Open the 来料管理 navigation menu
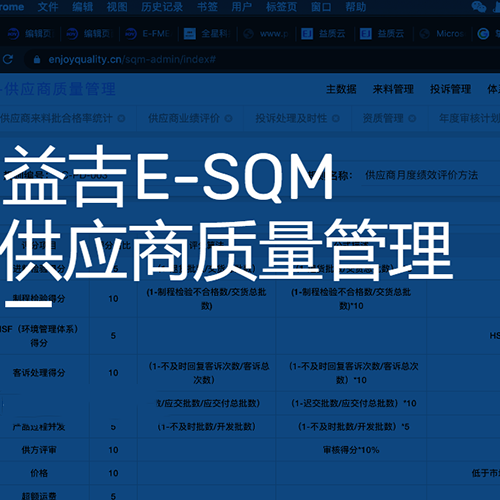Screen dimensions: 500x500 pyautogui.click(x=393, y=89)
